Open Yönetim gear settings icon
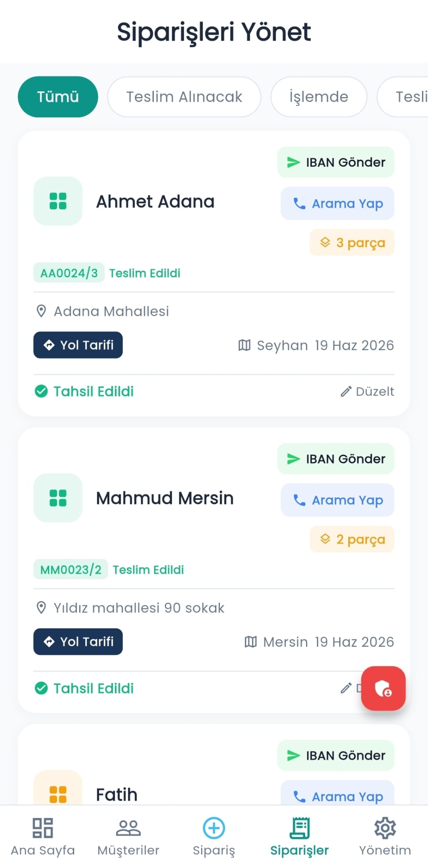Viewport: 428px width, 868px height. 385,828
